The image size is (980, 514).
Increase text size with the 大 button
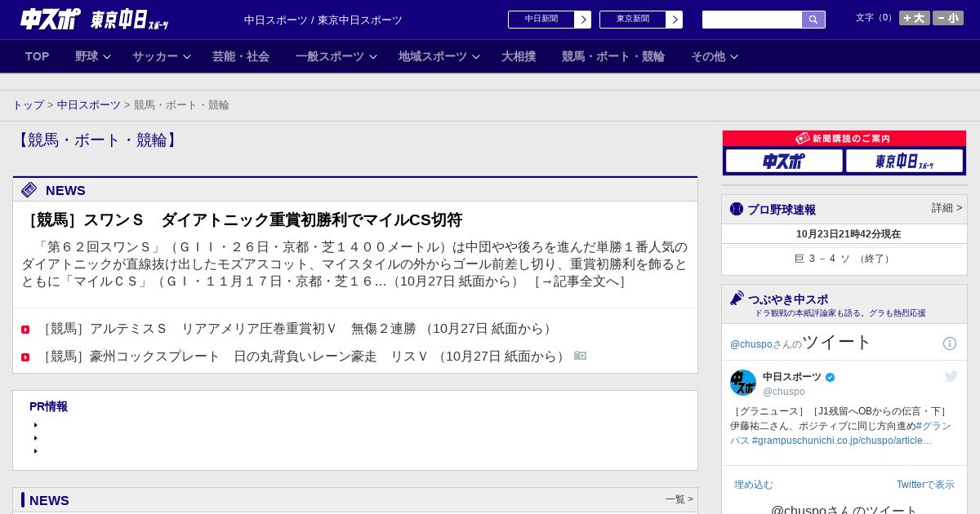pyautogui.click(x=915, y=18)
